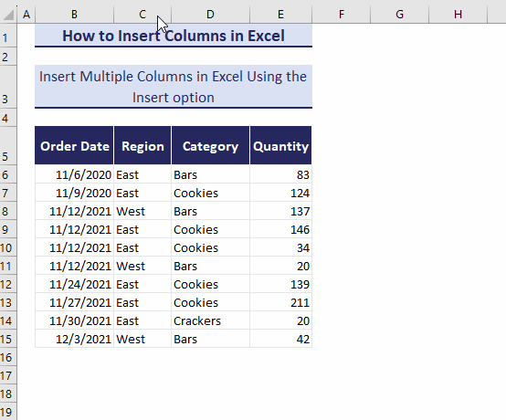Select column F header
The width and height of the screenshot is (506, 420).
coord(341,15)
